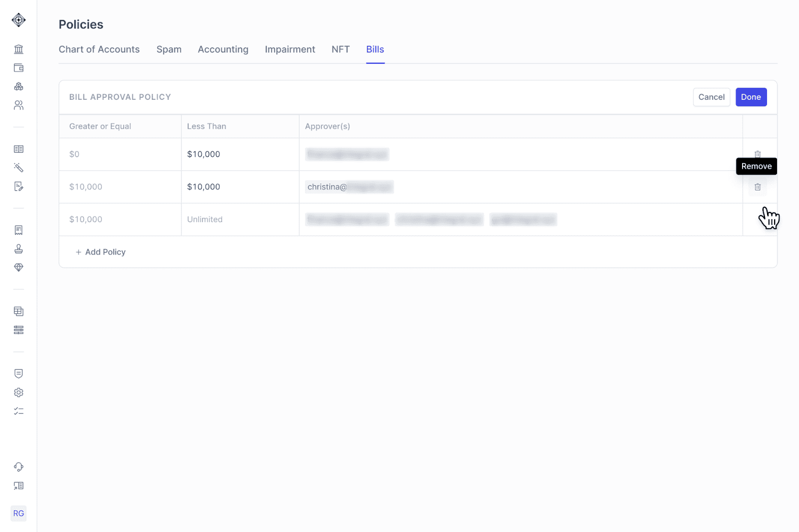Open the wallet icon in sidebar
This screenshot has height=532, width=799.
[18, 68]
